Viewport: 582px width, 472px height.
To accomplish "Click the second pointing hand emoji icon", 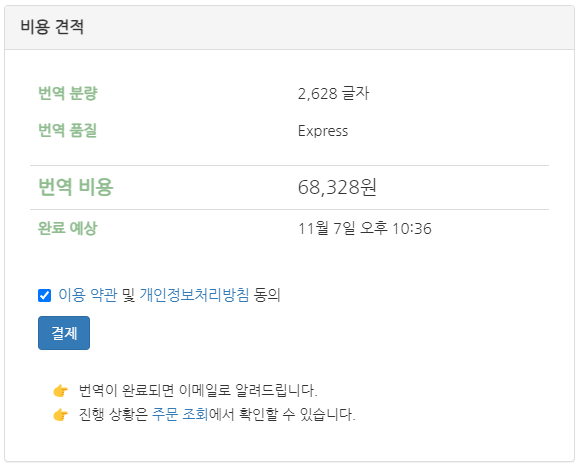I will pos(61,414).
